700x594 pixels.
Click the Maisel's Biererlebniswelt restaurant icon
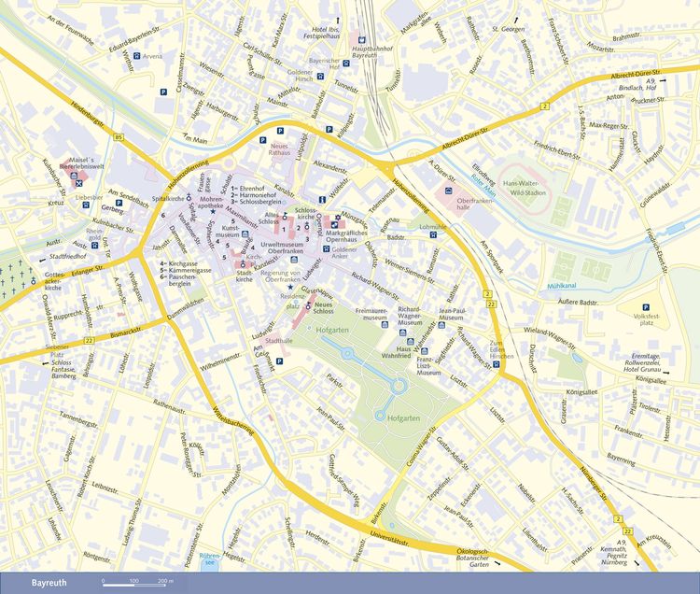pyautogui.click(x=79, y=184)
